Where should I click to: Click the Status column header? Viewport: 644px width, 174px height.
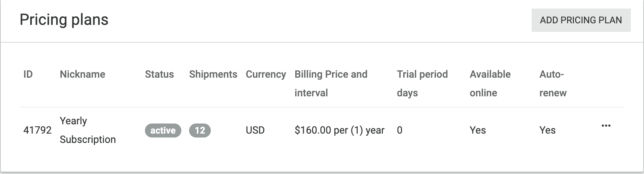pos(159,74)
